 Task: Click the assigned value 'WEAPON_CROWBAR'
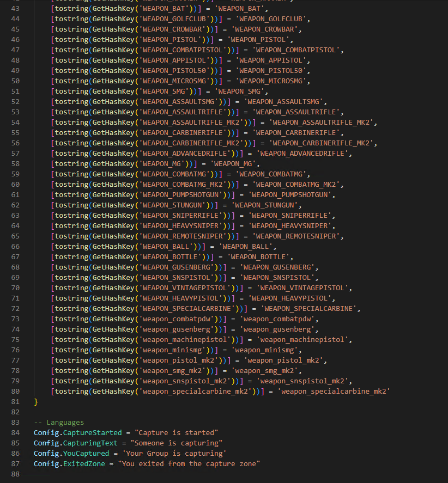(x=264, y=29)
